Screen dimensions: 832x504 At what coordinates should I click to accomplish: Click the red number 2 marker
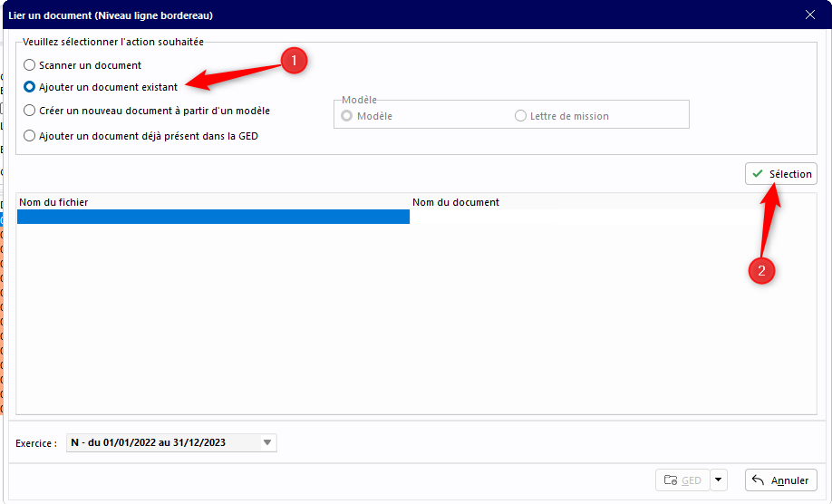(x=761, y=270)
